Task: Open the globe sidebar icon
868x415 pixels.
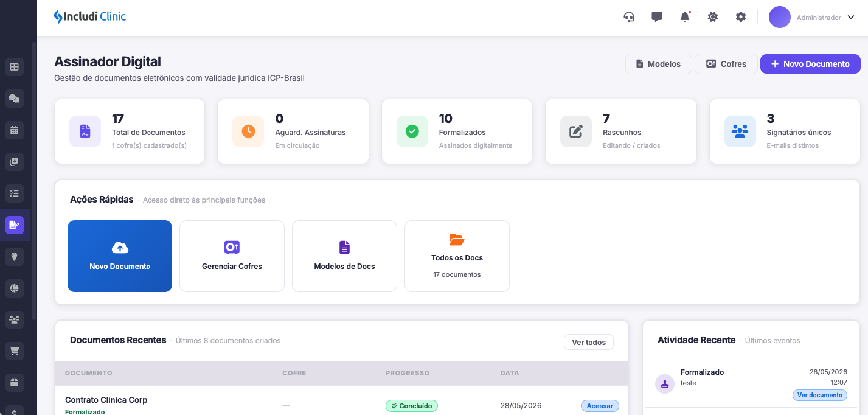Action: click(x=15, y=288)
